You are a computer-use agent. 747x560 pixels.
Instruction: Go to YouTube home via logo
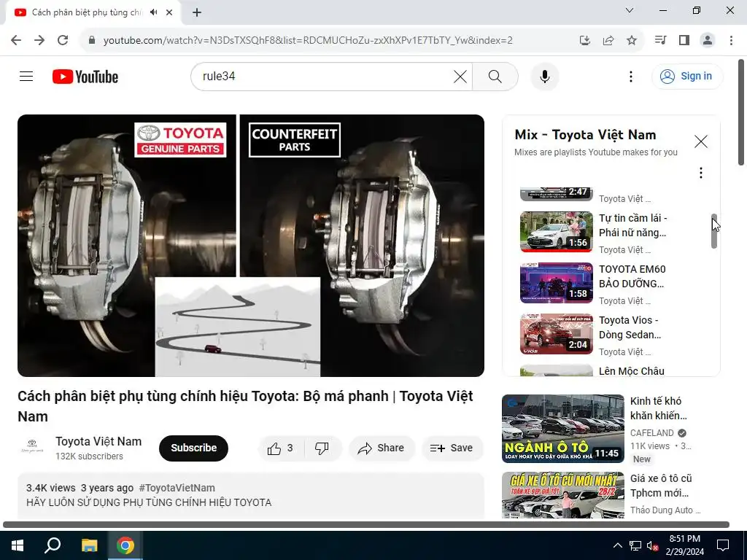(85, 77)
